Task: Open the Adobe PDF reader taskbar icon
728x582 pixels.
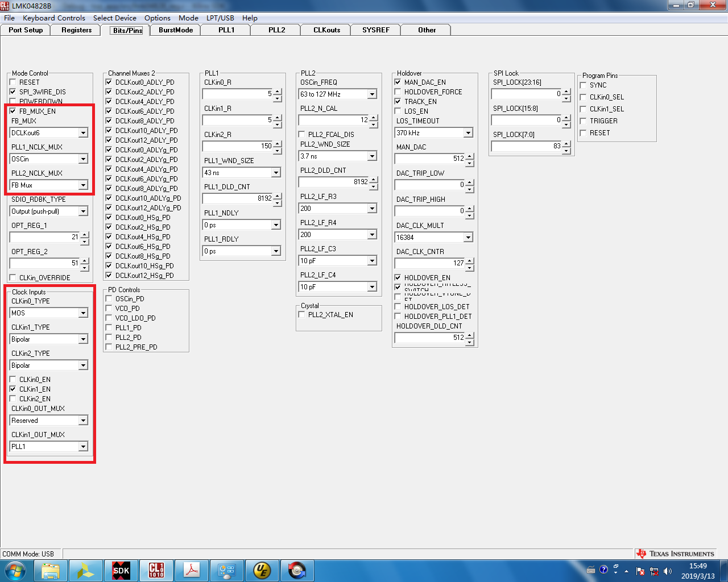Action: tap(192, 570)
